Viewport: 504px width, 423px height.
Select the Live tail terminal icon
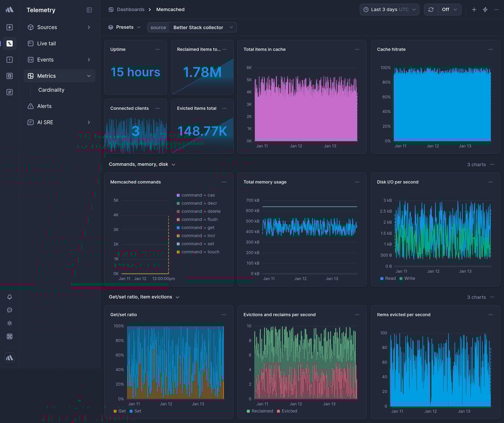click(30, 43)
